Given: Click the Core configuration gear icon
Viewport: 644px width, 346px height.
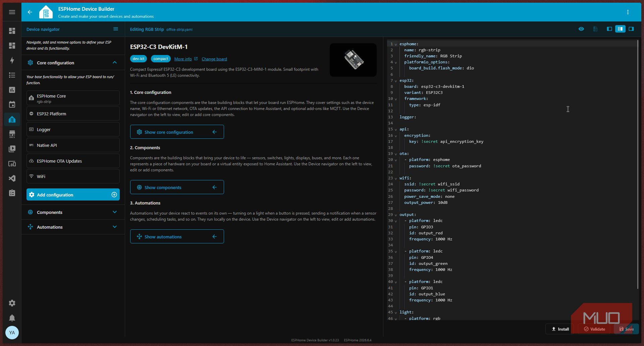Looking at the screenshot, I should coord(31,63).
